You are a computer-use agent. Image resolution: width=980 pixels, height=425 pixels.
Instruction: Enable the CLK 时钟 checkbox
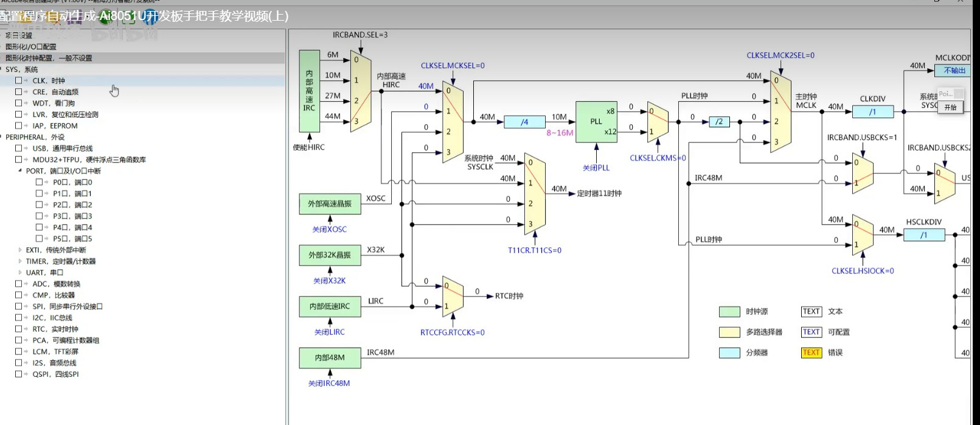coord(19,80)
